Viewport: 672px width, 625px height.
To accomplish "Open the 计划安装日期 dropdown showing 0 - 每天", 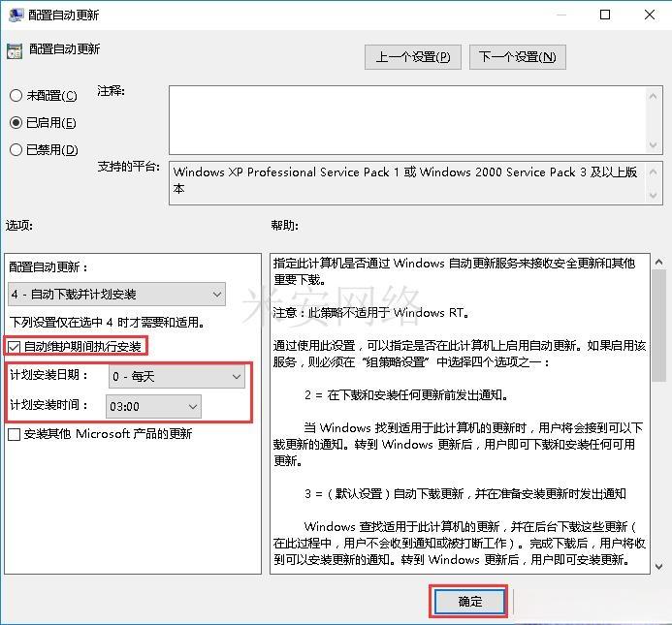I will coord(176,377).
